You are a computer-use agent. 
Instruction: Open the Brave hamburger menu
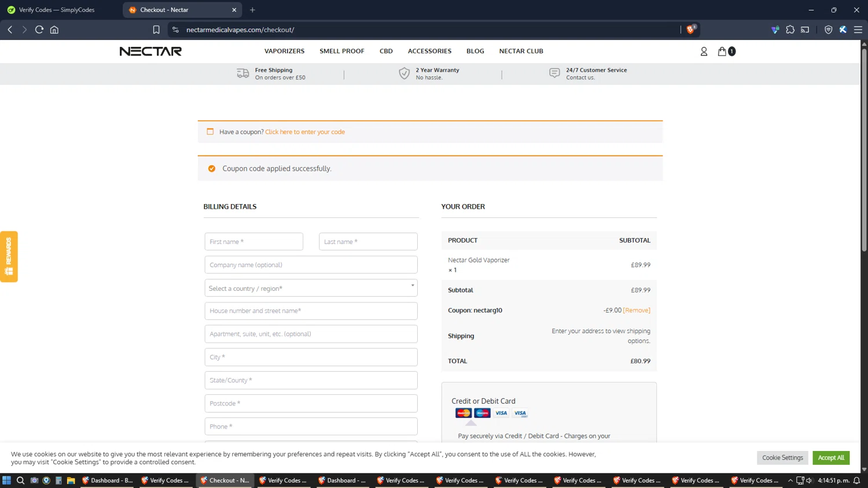click(x=858, y=29)
